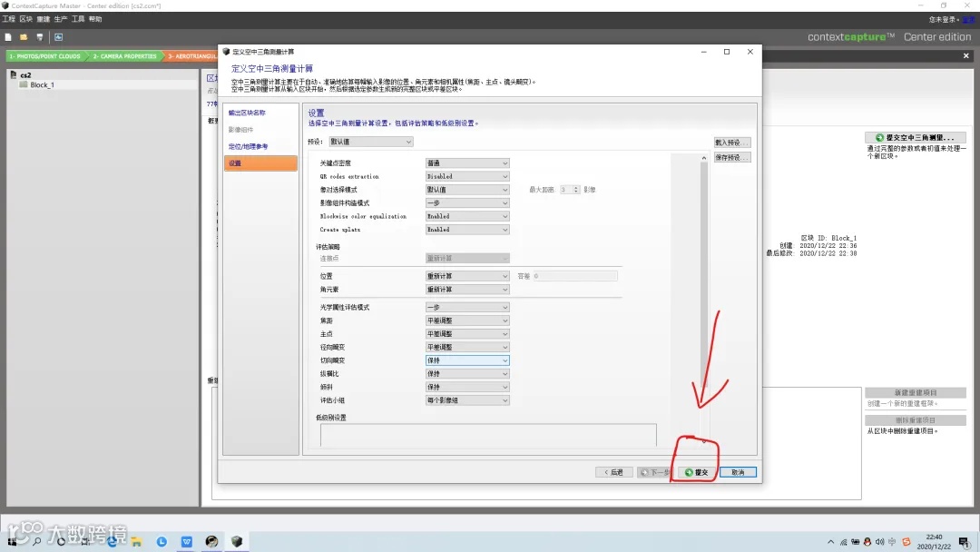Open the taskbar notification center icon

coord(965,542)
